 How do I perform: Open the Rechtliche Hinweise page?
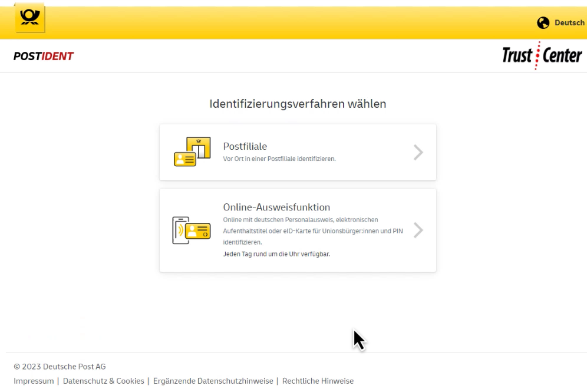[318, 381]
